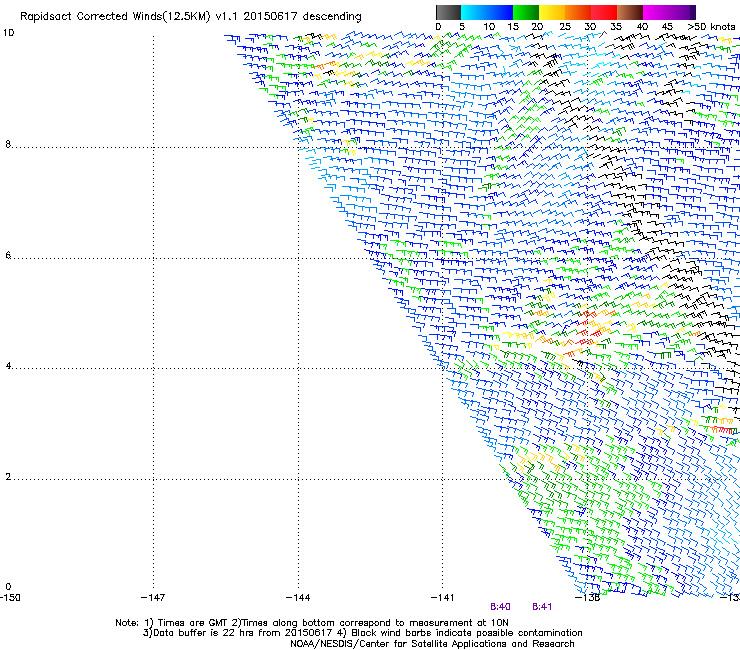740x650 pixels.
Task: Click the gray 0-5 knots color segment
Action: pyautogui.click(x=448, y=12)
